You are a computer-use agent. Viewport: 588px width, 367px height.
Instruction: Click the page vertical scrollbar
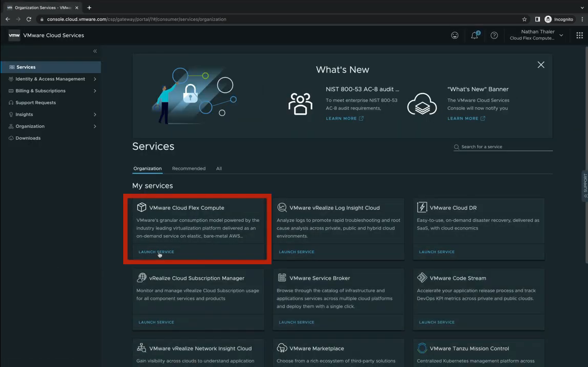coord(586,154)
